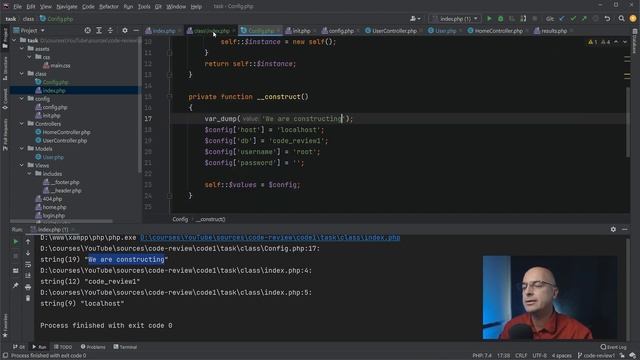Print the Run console output
Screen dimensions: 640x360
(x=28, y=287)
